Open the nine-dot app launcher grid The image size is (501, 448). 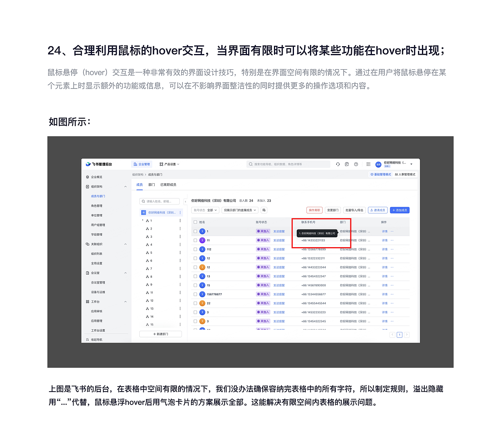coord(368,164)
